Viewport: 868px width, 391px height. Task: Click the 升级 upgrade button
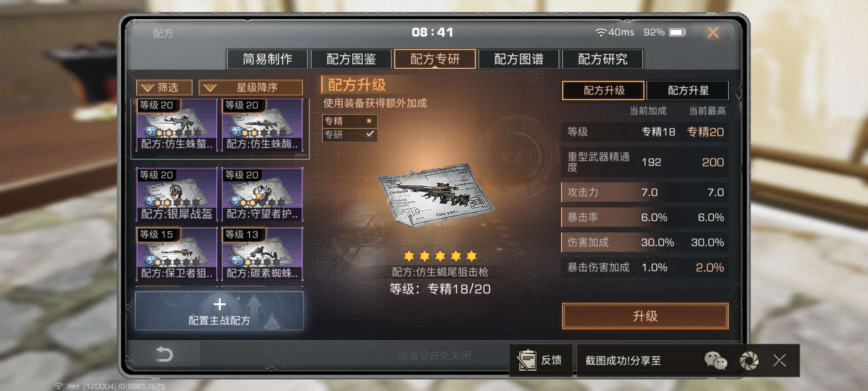coord(645,316)
